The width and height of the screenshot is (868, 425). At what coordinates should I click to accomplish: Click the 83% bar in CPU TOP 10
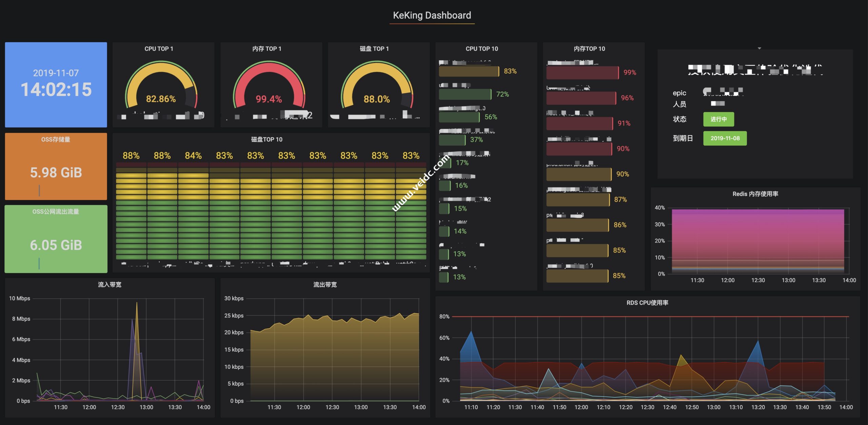tap(469, 71)
